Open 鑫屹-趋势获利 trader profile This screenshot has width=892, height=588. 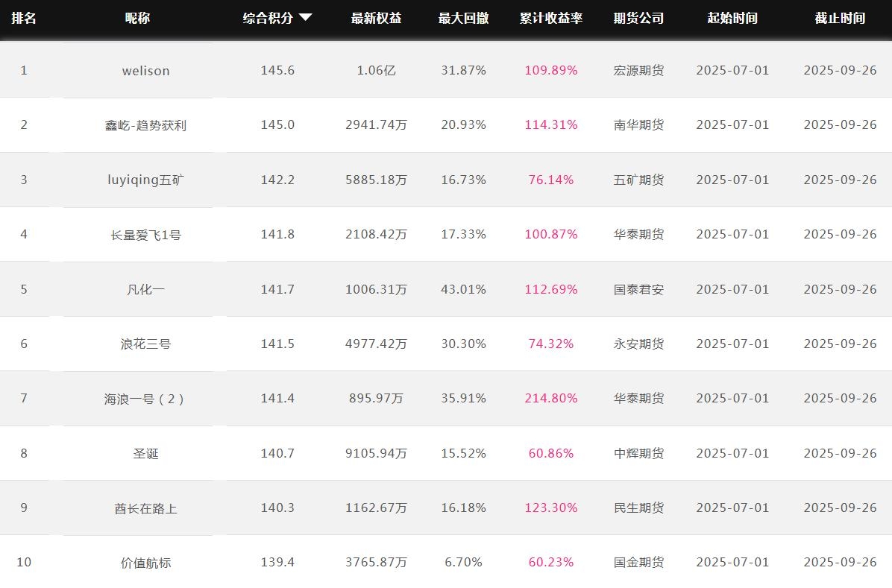click(x=145, y=125)
